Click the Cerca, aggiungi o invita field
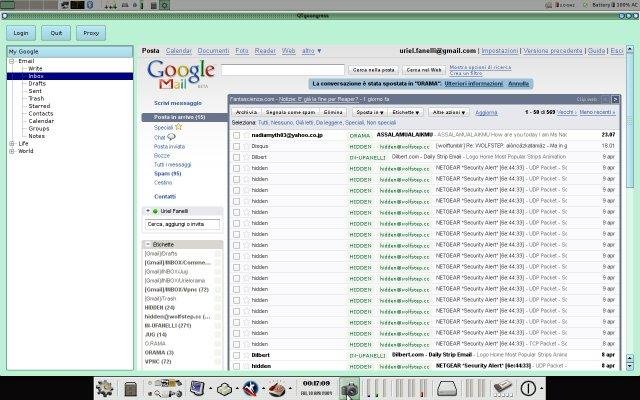Screen dimensions: 640x400 tap(182, 224)
